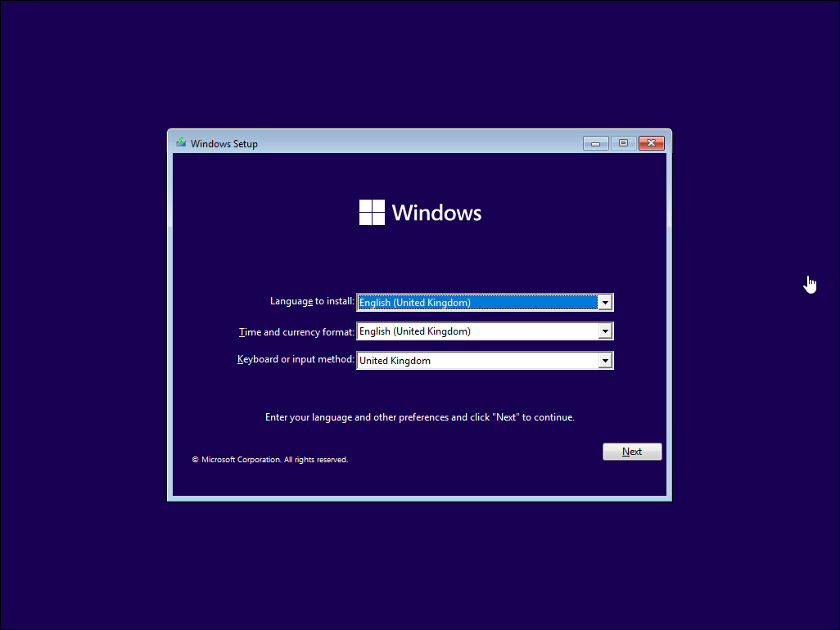
Task: Click the Language to install label
Action: click(x=312, y=301)
